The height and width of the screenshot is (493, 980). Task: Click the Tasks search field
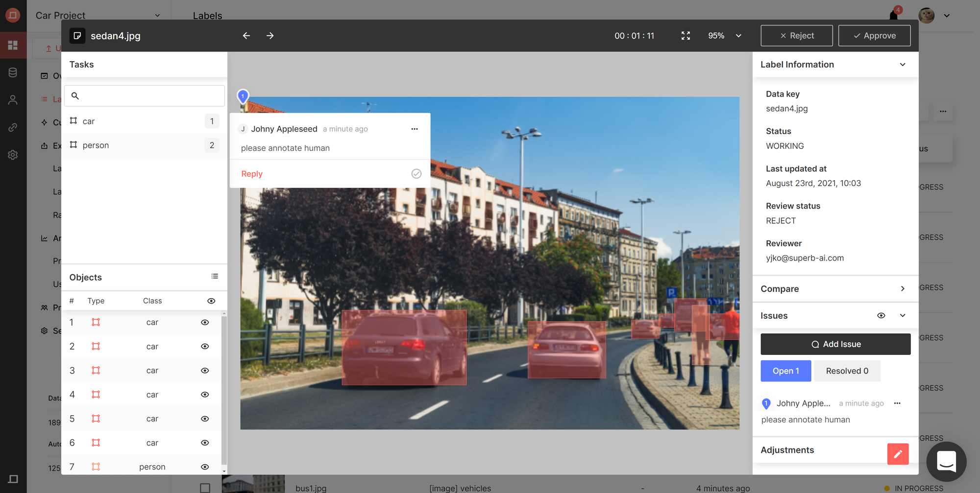(145, 96)
